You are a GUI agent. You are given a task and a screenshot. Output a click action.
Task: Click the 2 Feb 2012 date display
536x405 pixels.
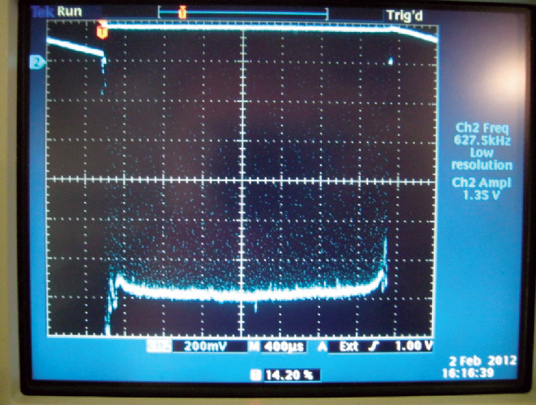pos(482,361)
